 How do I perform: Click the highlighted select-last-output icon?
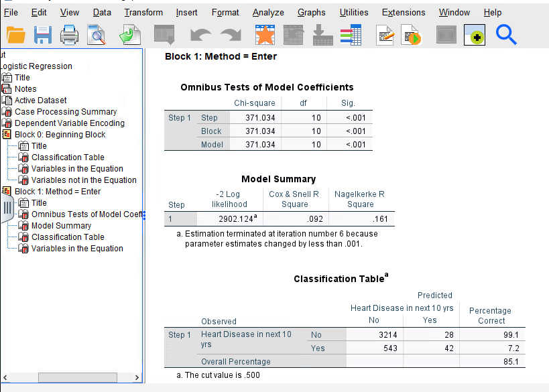click(x=474, y=35)
